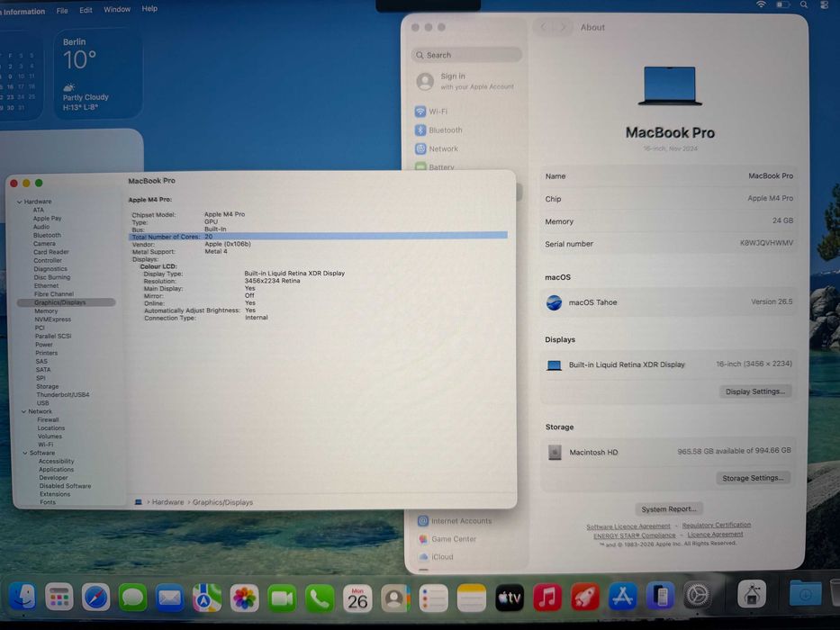840x630 pixels.
Task: Click the Storage Settings… button
Action: tap(753, 478)
